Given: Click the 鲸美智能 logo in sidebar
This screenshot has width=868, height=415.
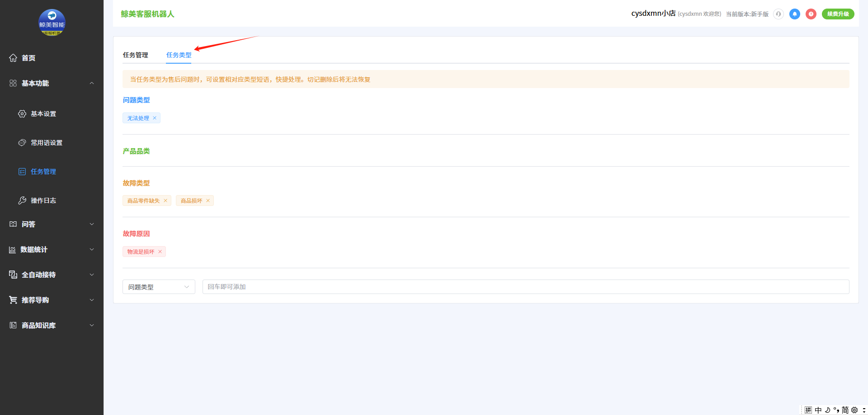Looking at the screenshot, I should click(x=52, y=23).
